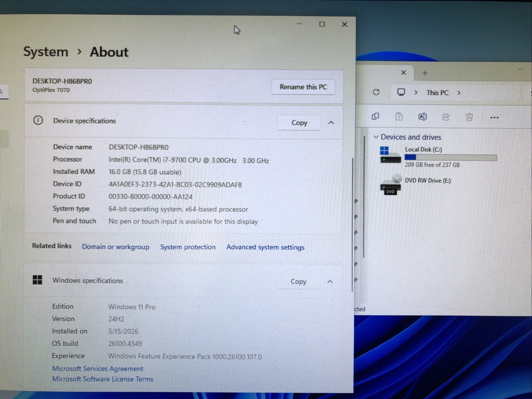The image size is (532, 399).
Task: Select the Local Disk (C:) drive icon
Action: click(390, 155)
